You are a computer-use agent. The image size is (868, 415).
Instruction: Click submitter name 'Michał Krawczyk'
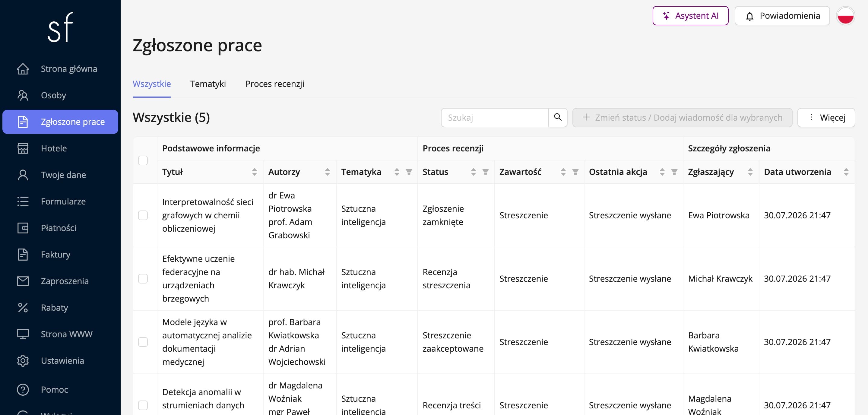point(720,279)
